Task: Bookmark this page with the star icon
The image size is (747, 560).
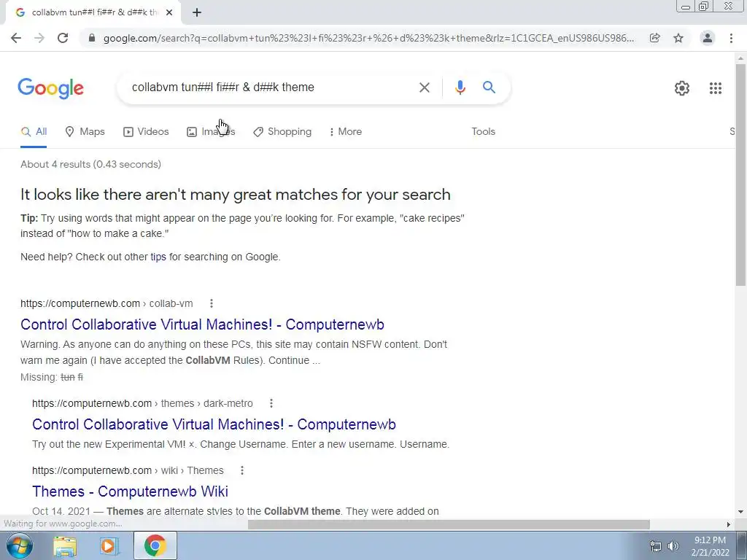Action: pos(678,38)
